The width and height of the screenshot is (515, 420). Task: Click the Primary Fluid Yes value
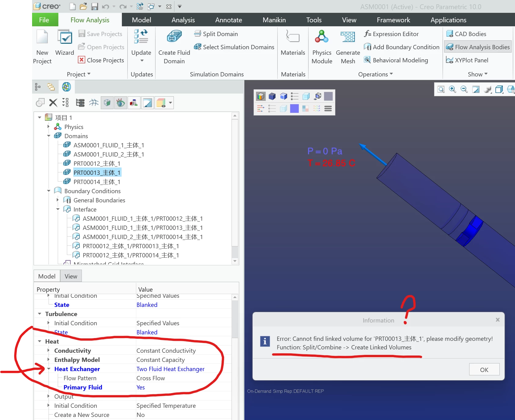point(141,387)
